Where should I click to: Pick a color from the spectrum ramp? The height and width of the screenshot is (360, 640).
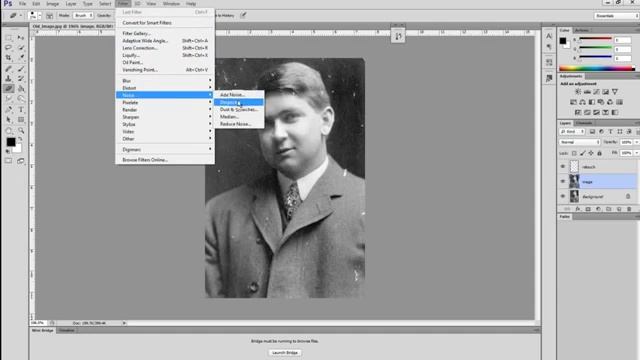597,69
